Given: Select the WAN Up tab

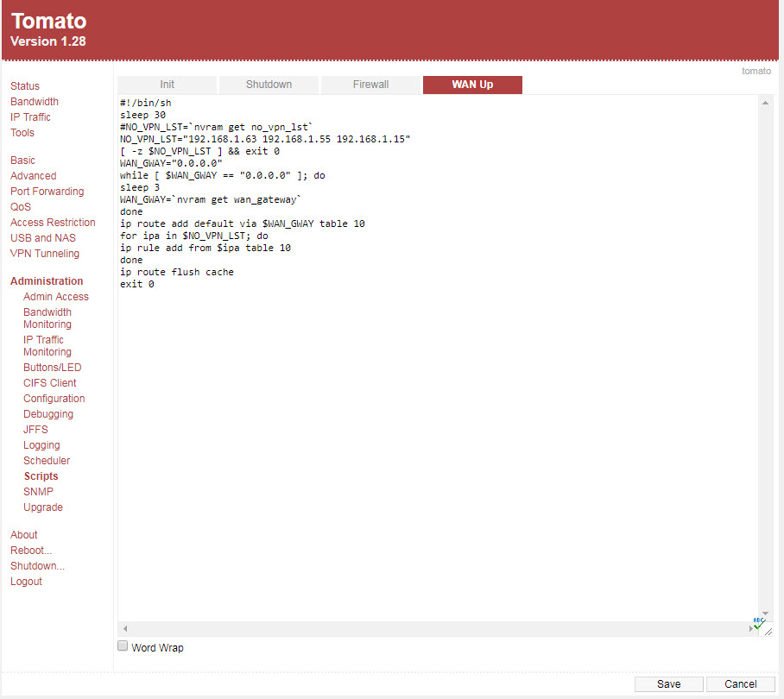Looking at the screenshot, I should (x=472, y=85).
